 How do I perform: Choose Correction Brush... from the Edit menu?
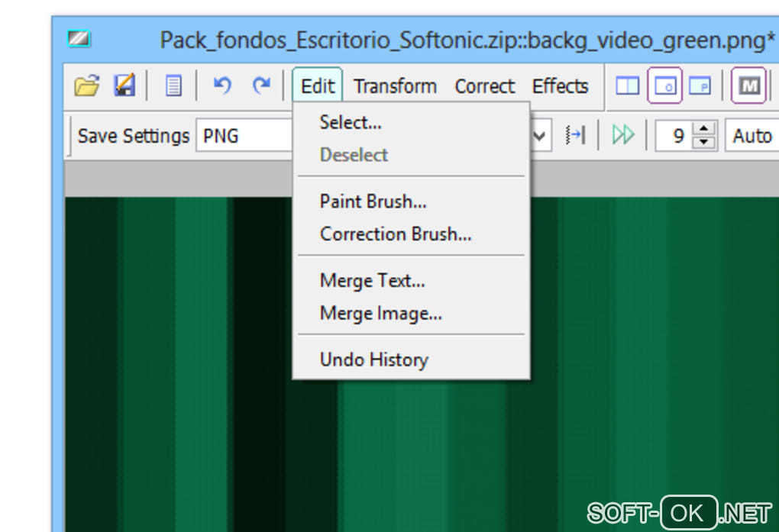coord(411,234)
